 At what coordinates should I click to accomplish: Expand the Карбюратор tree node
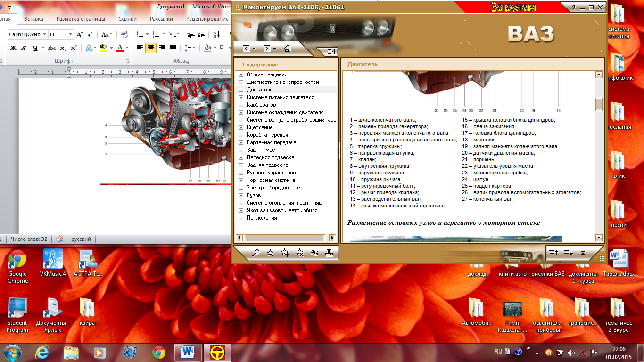[241, 105]
